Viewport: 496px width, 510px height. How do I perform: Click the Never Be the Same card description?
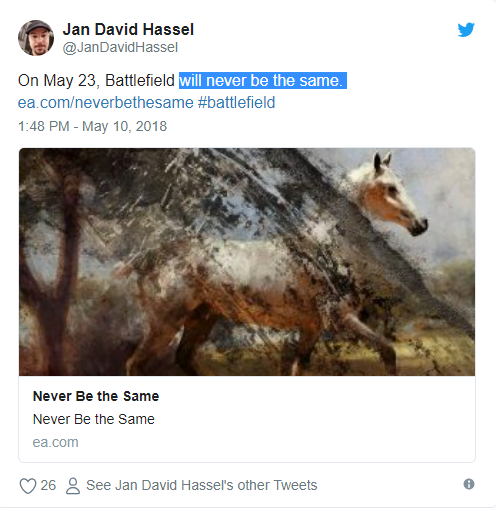[94, 419]
